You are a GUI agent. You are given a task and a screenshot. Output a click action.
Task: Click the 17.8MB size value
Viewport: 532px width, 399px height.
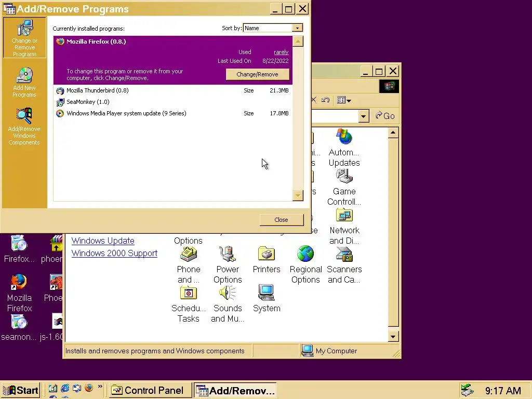click(x=279, y=113)
